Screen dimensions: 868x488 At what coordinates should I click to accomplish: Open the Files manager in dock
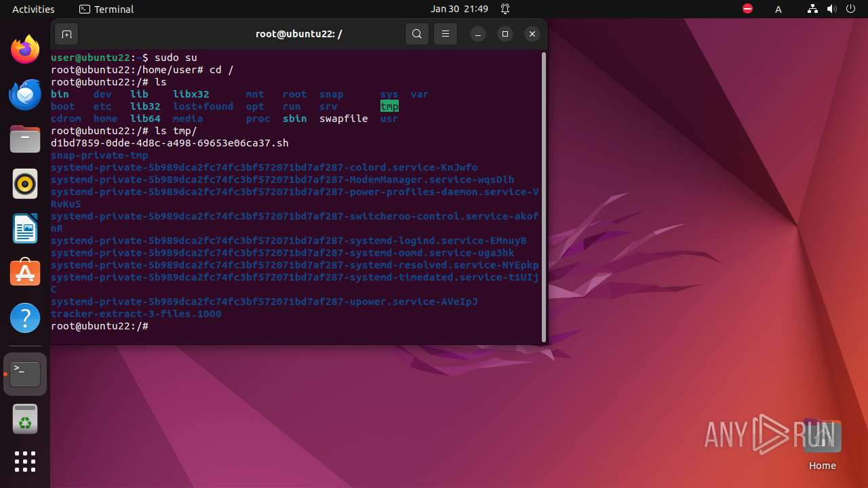point(25,139)
